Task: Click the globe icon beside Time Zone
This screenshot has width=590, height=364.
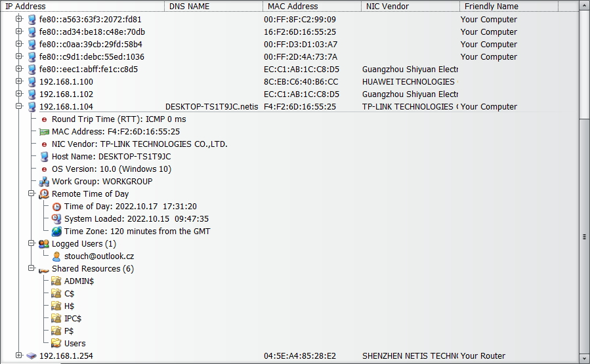Action: point(56,232)
